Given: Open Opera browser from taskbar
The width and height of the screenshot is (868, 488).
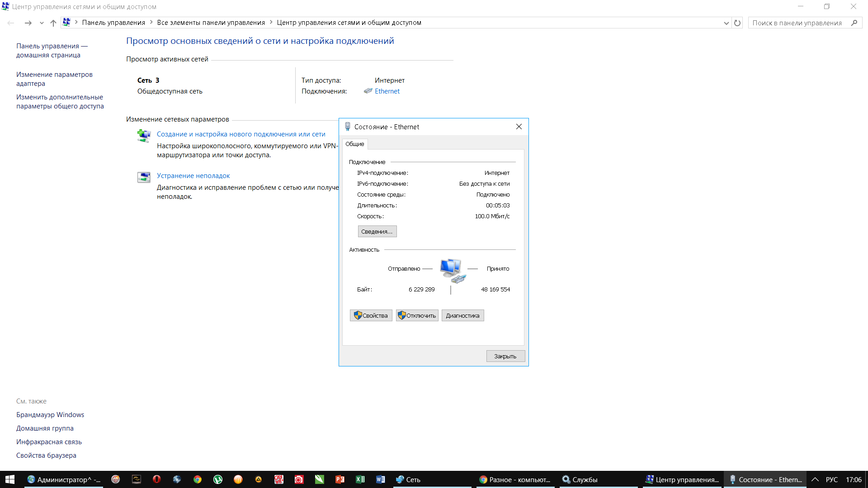Looking at the screenshot, I should (x=156, y=479).
